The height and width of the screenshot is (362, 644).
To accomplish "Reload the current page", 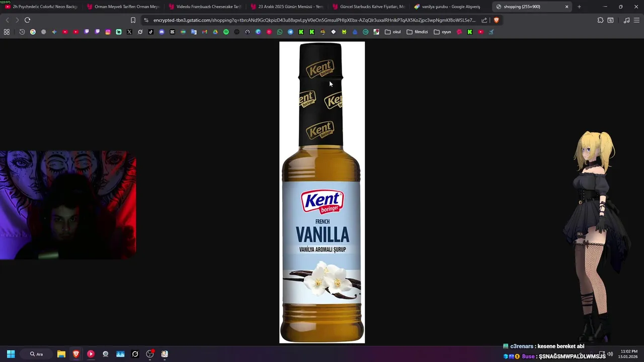I will [x=27, y=20].
